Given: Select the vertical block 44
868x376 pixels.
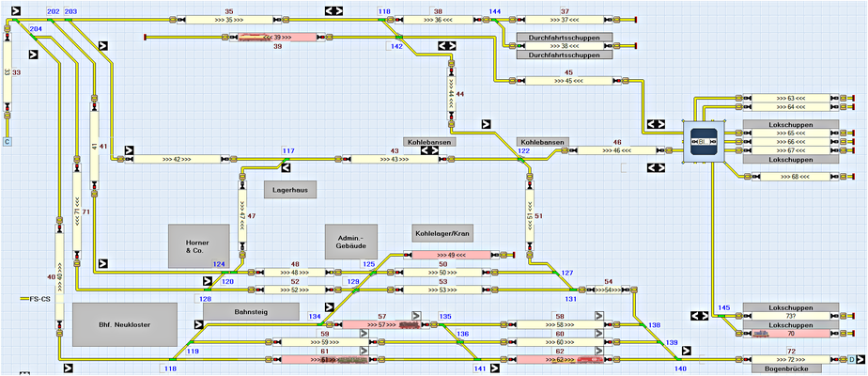Looking at the screenshot, I should pyautogui.click(x=451, y=94).
